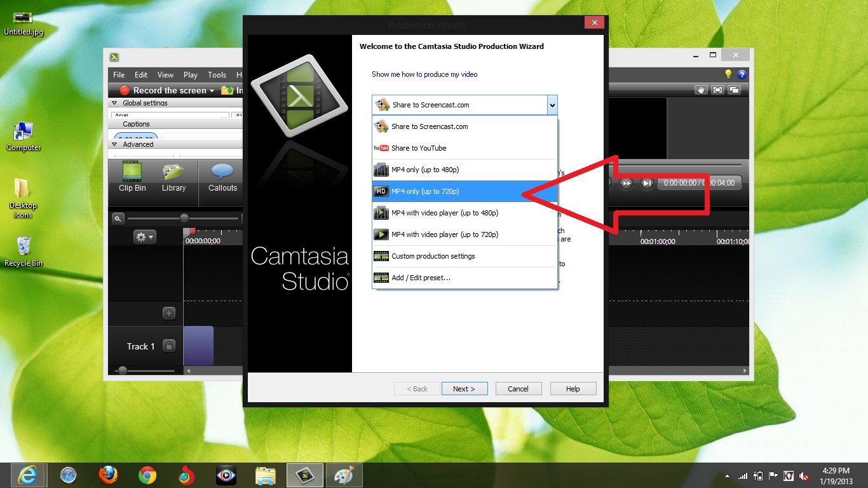Click detach preview window icon
The image size is (868, 488).
pyautogui.click(x=735, y=90)
